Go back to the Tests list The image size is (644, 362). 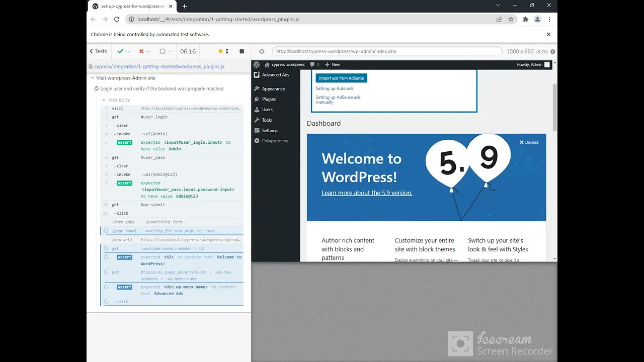98,51
